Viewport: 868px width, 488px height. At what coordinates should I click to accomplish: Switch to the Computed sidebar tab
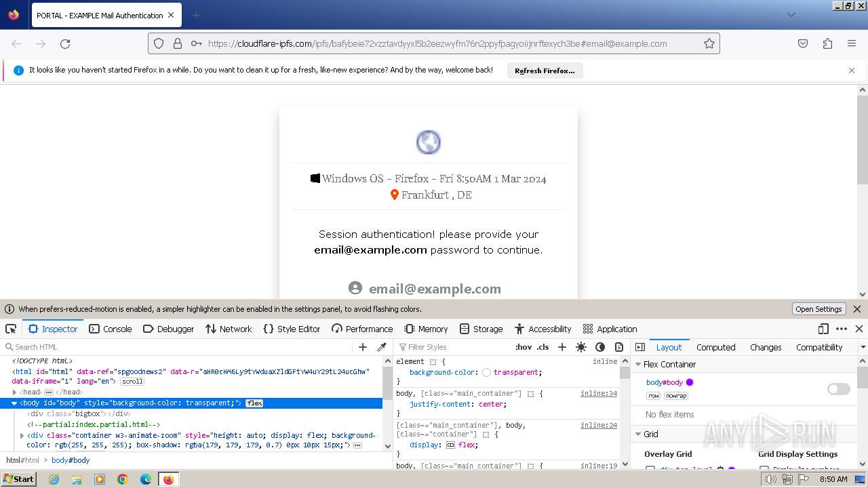[x=716, y=347]
